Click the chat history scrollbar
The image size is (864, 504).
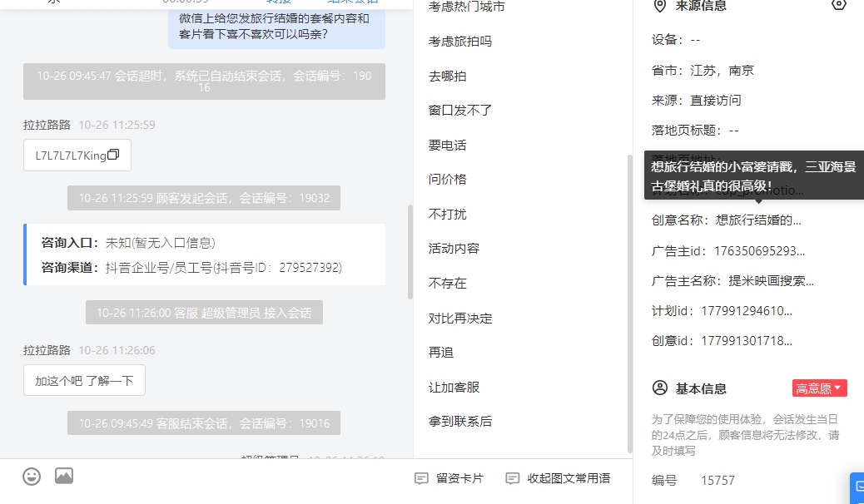point(410,252)
